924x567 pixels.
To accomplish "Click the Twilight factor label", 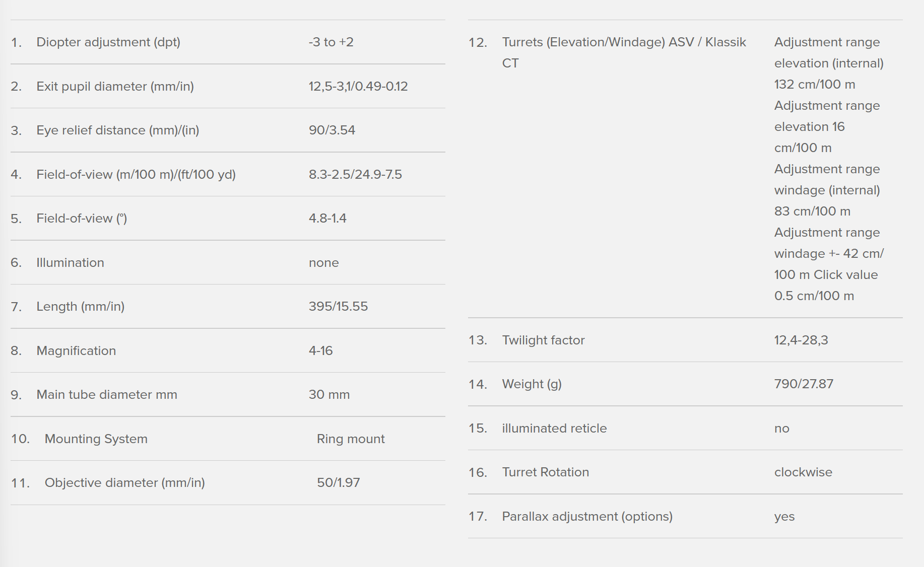I will tap(543, 340).
